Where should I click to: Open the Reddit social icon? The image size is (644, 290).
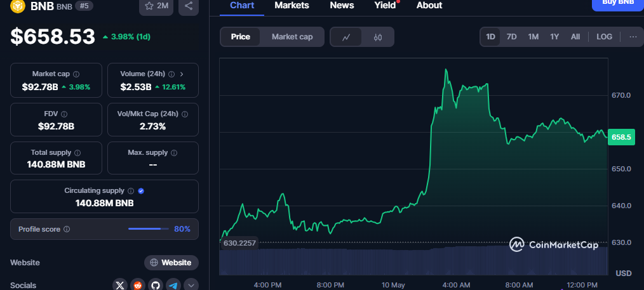[x=138, y=285]
